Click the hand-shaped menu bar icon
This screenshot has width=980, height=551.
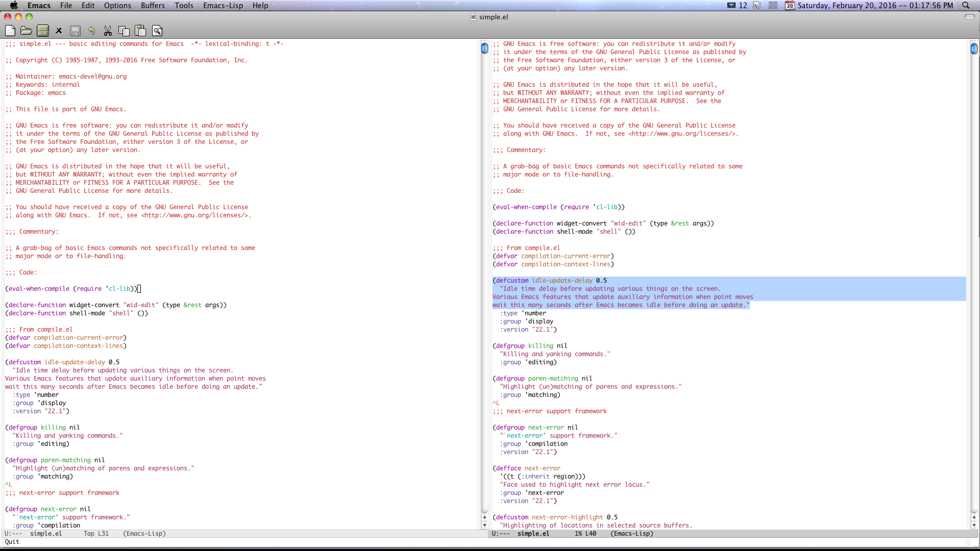click(757, 5)
